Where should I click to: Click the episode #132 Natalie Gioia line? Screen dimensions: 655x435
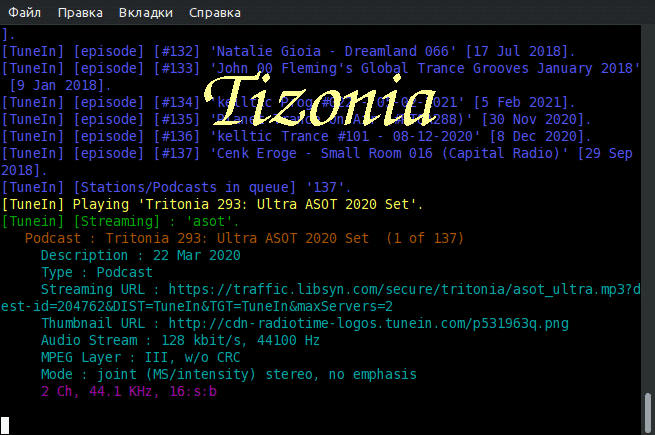coord(288,51)
